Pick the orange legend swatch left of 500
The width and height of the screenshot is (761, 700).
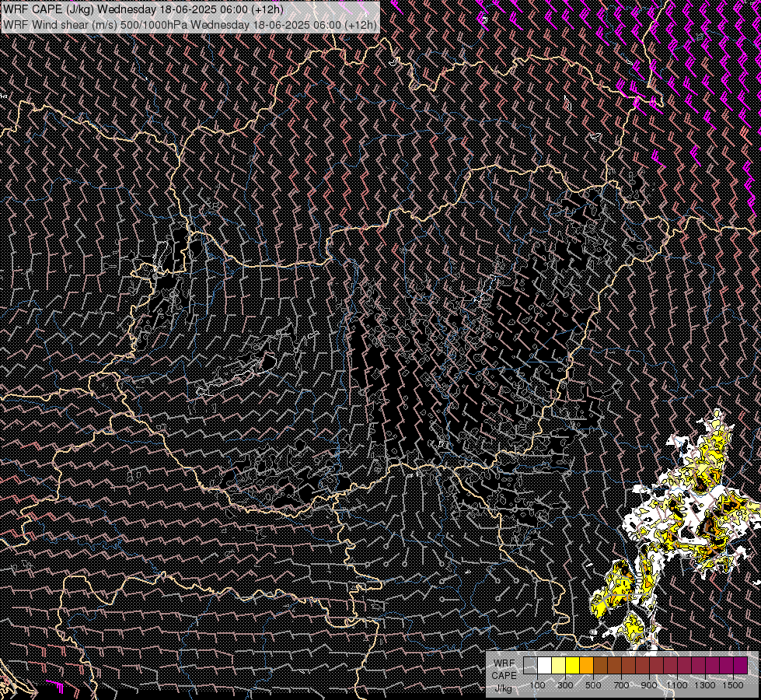(586, 665)
